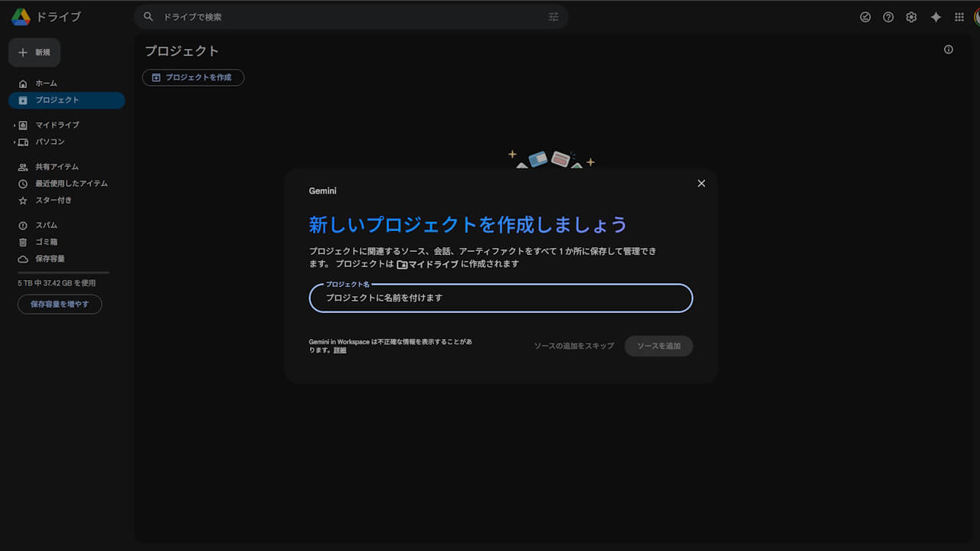Open 共有アイテム in the sidebar
Image resolution: width=980 pixels, height=551 pixels.
pyautogui.click(x=67, y=167)
